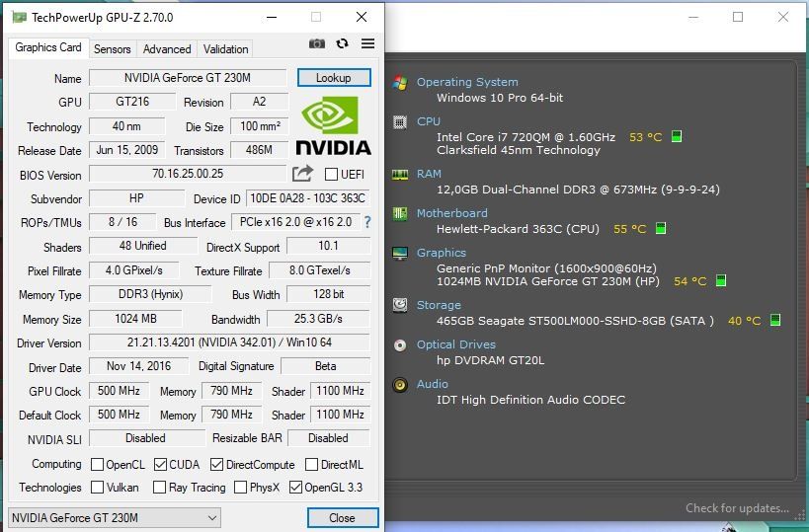The height and width of the screenshot is (532, 809).
Task: Toggle the Vulkan checkbox
Action: [x=97, y=488]
